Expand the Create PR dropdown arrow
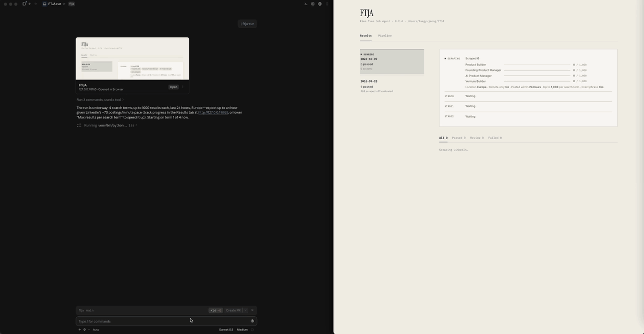Viewport: 644px width, 334px height. [x=246, y=310]
